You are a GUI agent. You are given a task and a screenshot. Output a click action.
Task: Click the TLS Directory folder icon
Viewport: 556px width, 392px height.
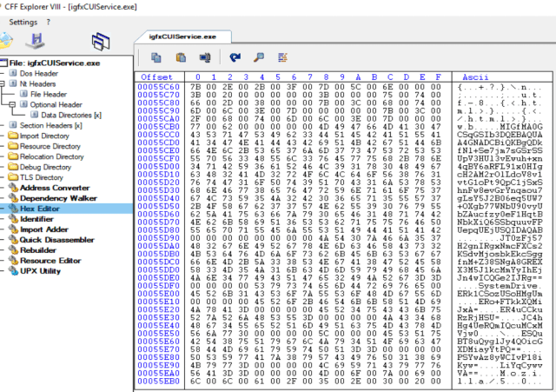click(13, 177)
